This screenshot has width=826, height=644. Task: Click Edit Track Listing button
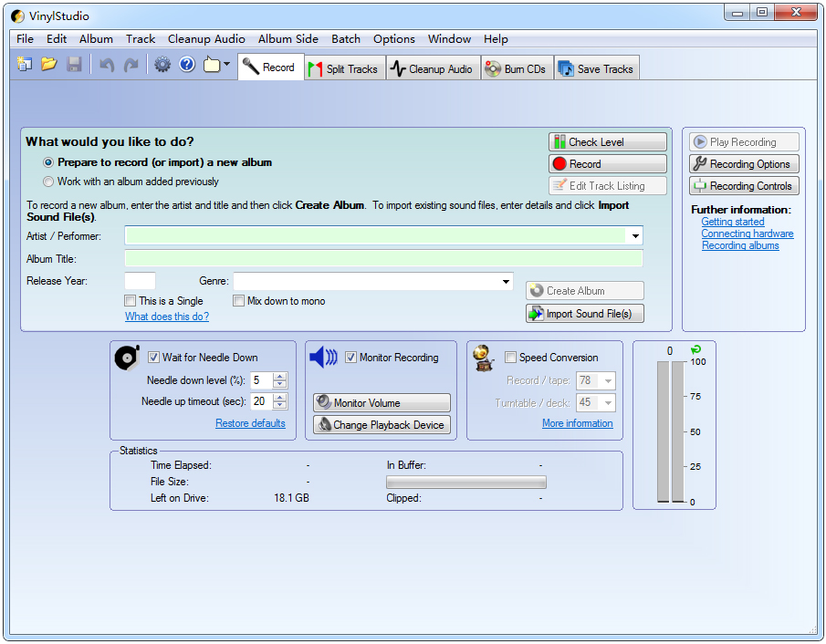click(x=607, y=186)
